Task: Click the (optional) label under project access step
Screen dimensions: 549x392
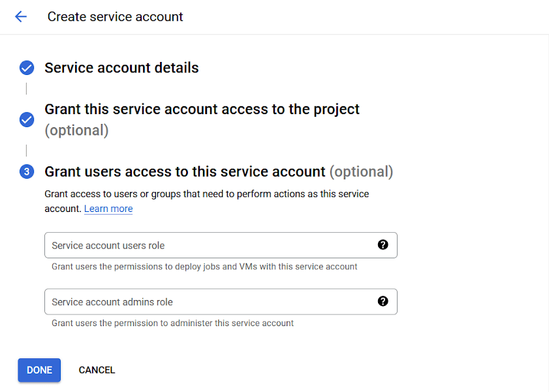Action: 76,130
